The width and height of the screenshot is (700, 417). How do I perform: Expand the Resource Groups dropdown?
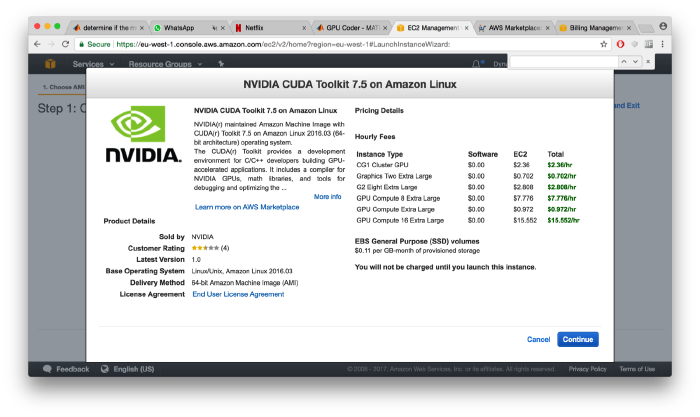(x=165, y=64)
